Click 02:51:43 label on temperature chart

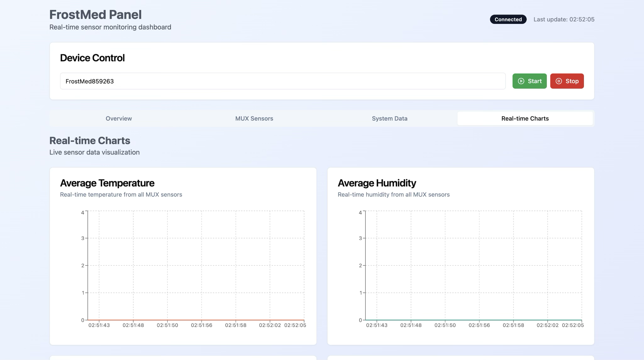tap(99, 325)
